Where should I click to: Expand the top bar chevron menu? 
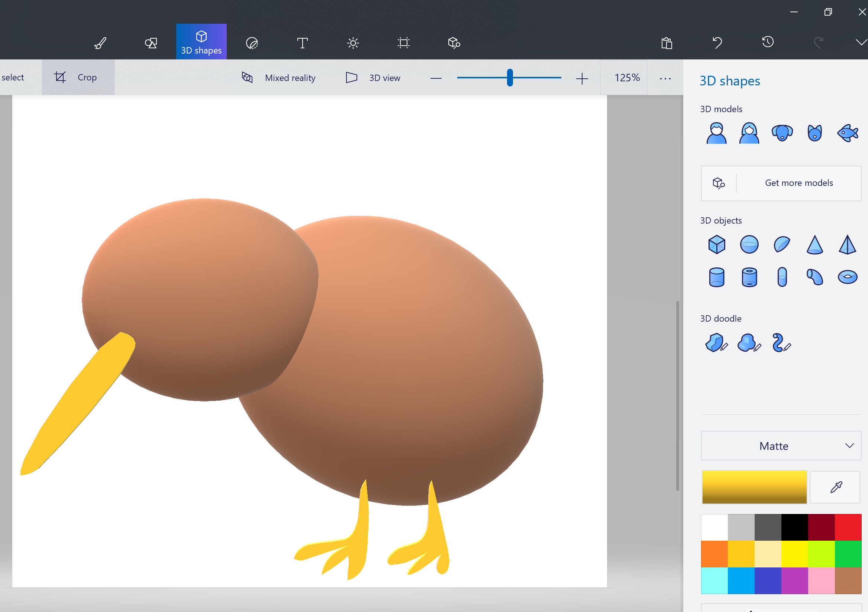click(861, 42)
